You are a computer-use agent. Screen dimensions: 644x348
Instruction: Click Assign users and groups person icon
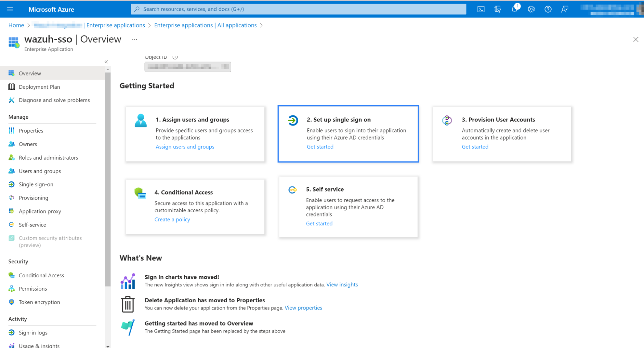coord(140,121)
